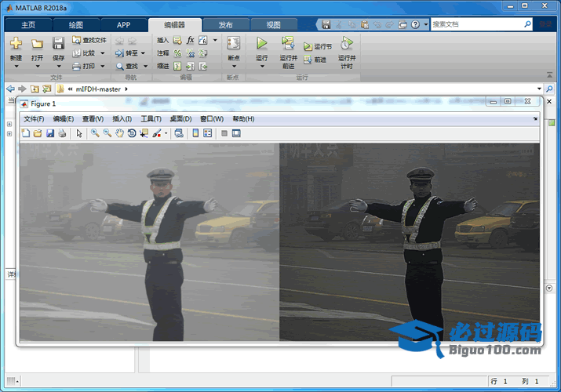
Task: Click the insert legend icon
Action: coord(207,133)
